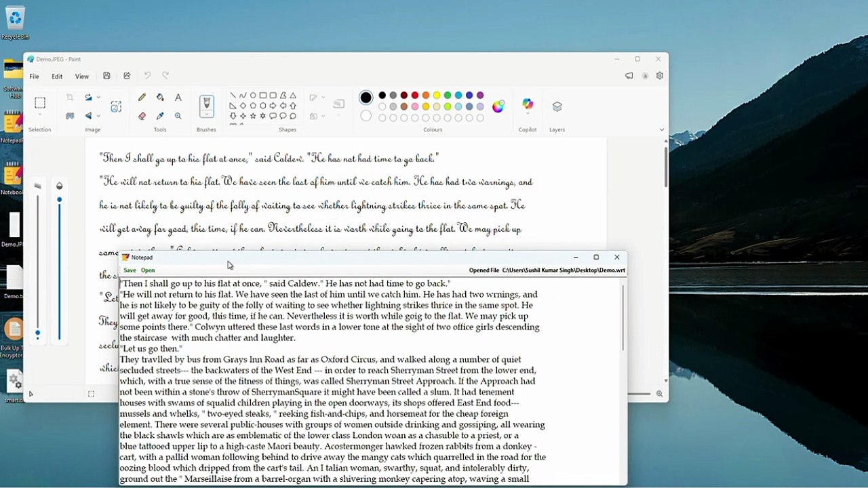Image resolution: width=868 pixels, height=488 pixels.
Task: Click the background removal icon in Image group
Action: point(70,116)
